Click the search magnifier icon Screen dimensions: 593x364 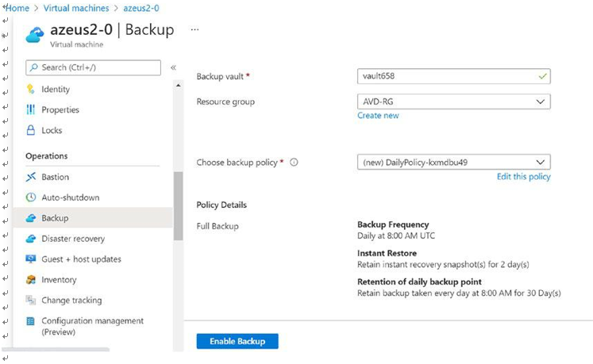pos(33,67)
